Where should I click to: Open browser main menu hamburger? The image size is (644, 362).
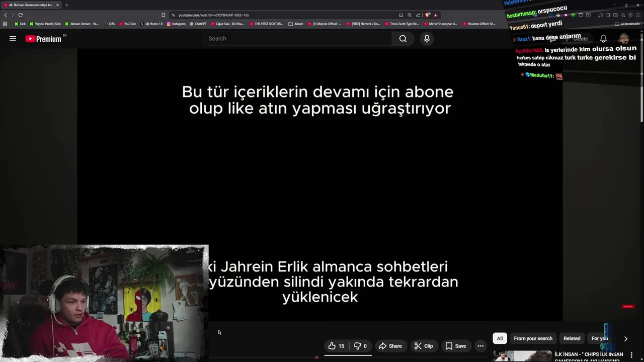[x=638, y=15]
